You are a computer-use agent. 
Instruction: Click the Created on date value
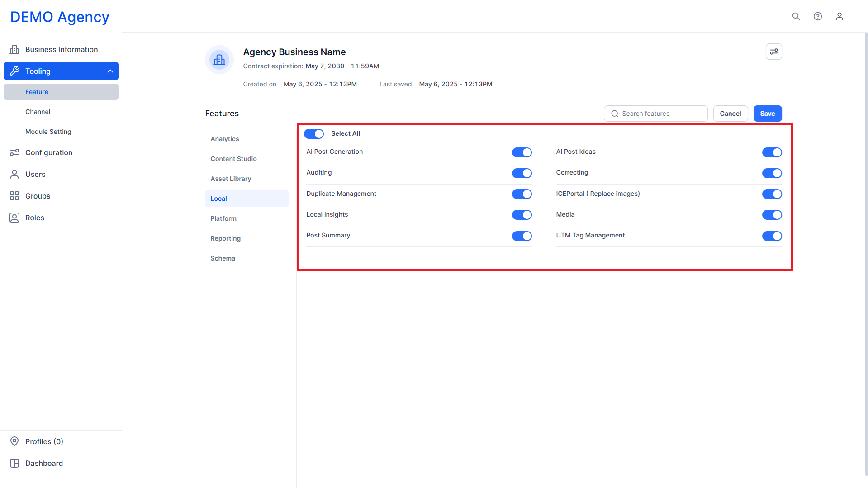[320, 84]
